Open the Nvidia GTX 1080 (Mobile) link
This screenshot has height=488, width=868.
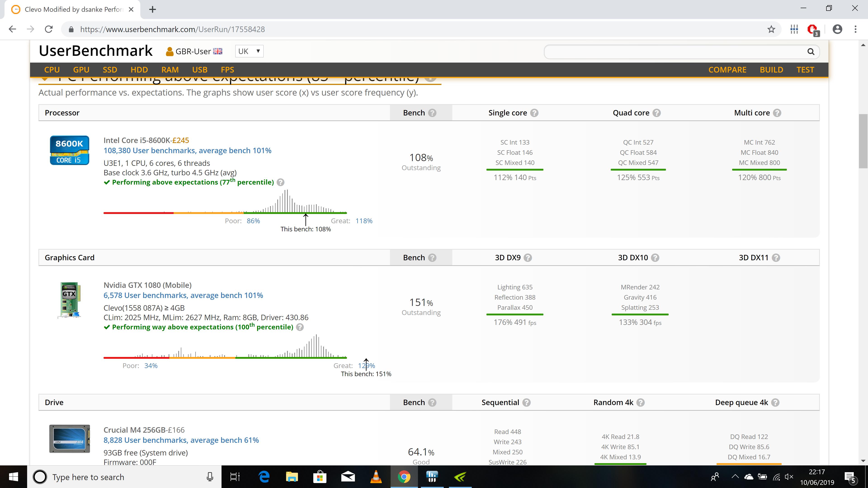147,285
